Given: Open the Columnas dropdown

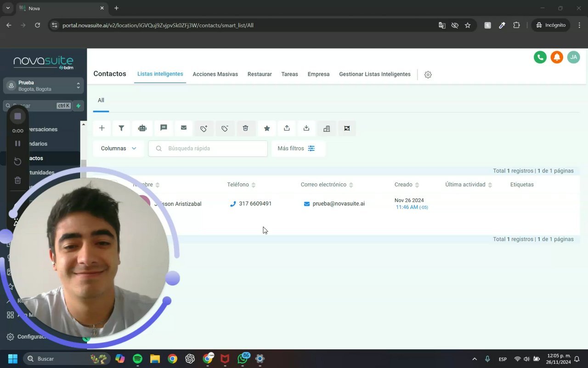Looking at the screenshot, I should 119,149.
